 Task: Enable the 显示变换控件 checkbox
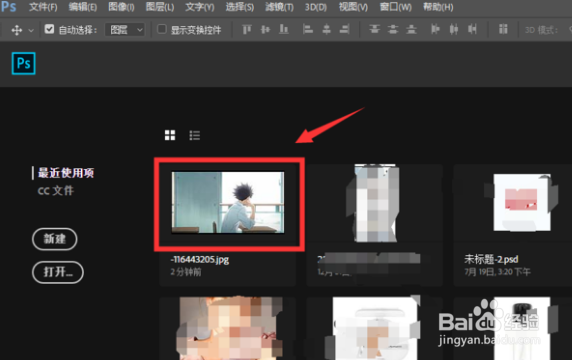coord(162,29)
